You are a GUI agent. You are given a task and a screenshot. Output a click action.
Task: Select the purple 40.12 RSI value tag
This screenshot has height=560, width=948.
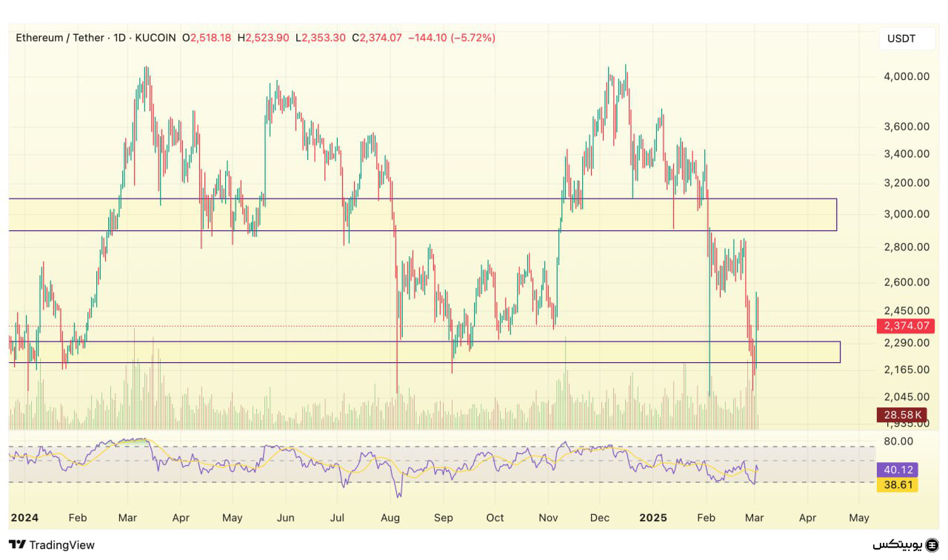(x=897, y=470)
